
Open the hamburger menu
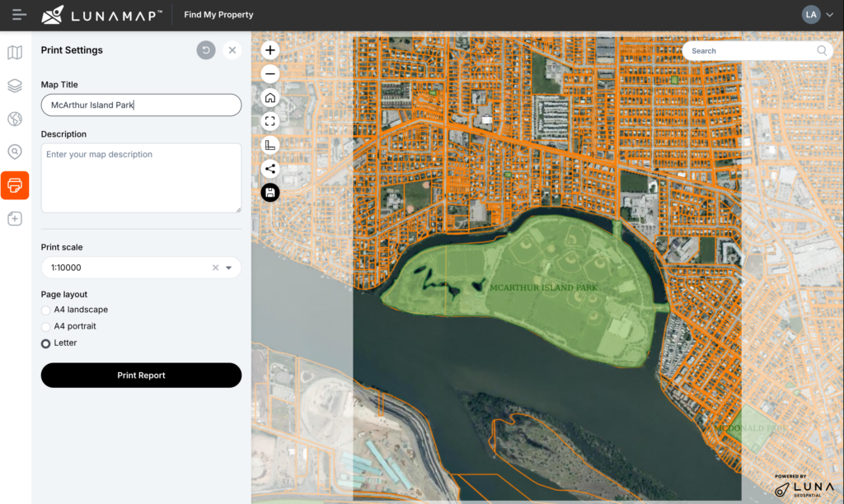click(20, 15)
